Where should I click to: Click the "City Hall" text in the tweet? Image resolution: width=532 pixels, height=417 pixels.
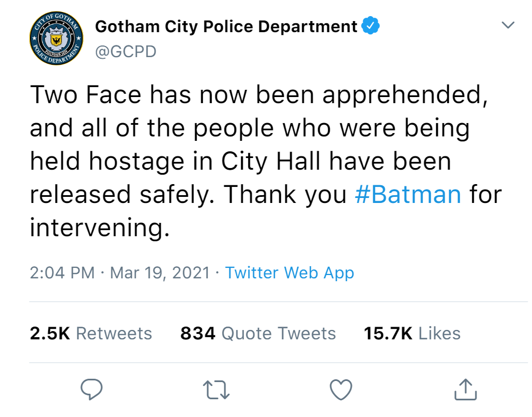271,161
